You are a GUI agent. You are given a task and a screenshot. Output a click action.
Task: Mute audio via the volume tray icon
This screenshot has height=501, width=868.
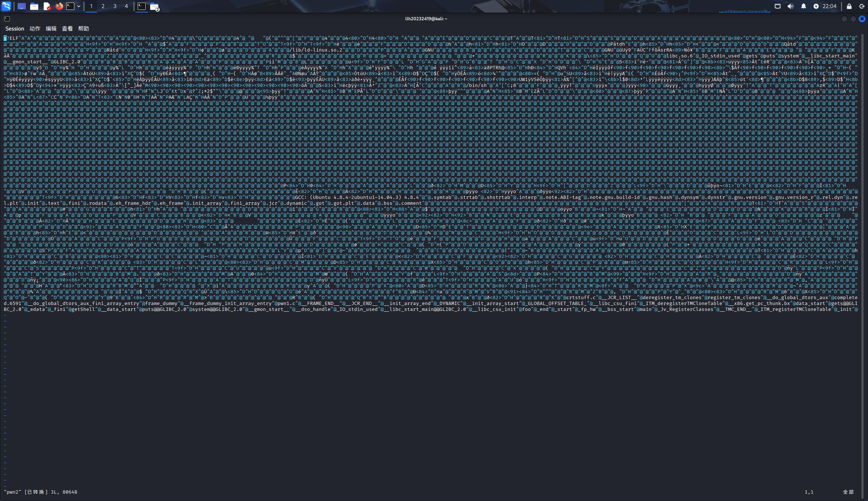point(791,6)
